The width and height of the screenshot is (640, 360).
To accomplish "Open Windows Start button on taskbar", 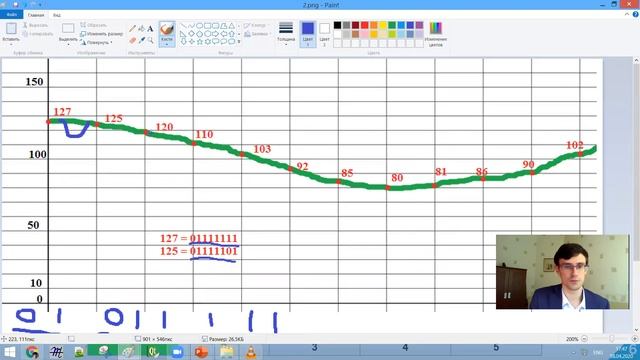I will point(9,352).
